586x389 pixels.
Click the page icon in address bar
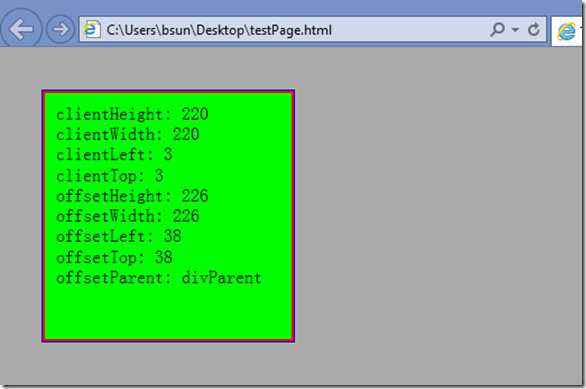92,30
